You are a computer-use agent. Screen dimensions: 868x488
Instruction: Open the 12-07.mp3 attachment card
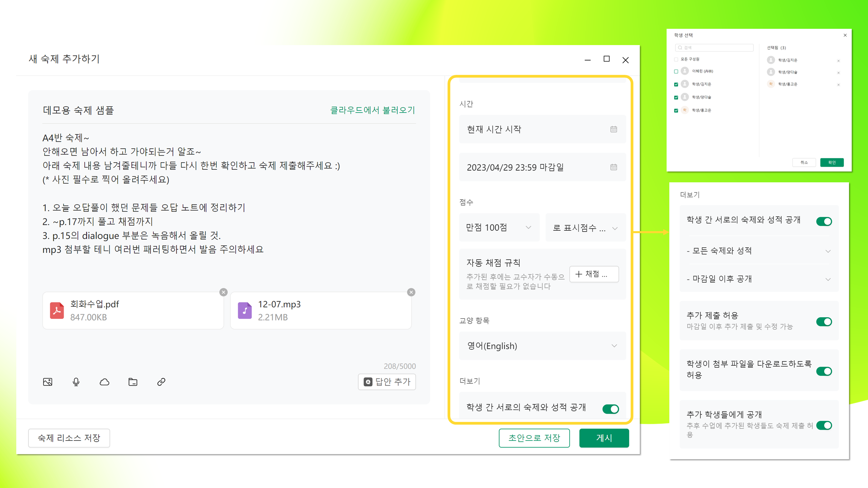tap(321, 310)
